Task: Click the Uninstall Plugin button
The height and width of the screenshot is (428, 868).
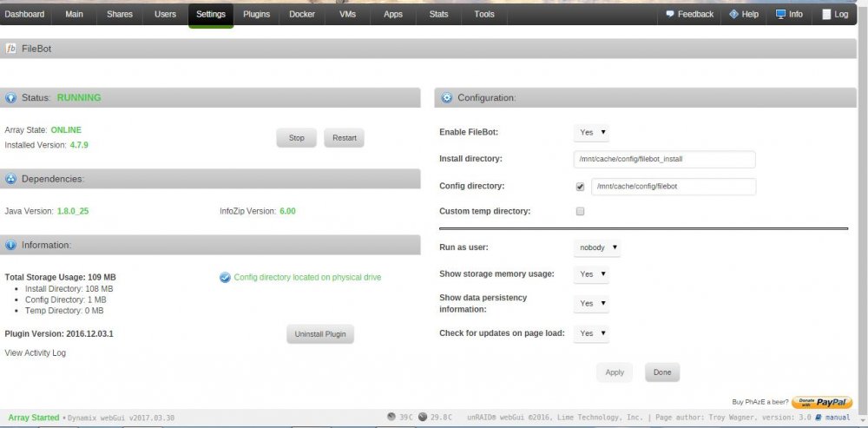Action: coord(320,334)
